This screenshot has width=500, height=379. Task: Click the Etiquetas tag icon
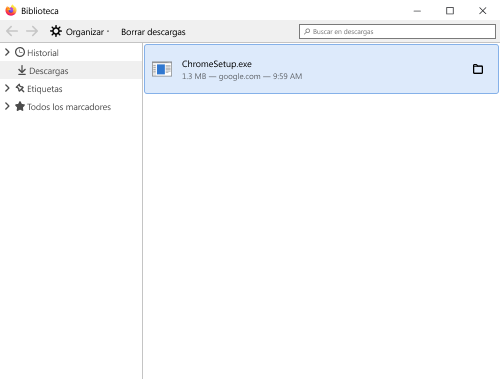click(20, 88)
